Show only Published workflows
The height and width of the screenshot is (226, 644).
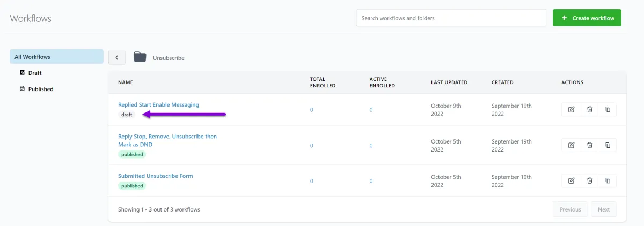tap(40, 89)
